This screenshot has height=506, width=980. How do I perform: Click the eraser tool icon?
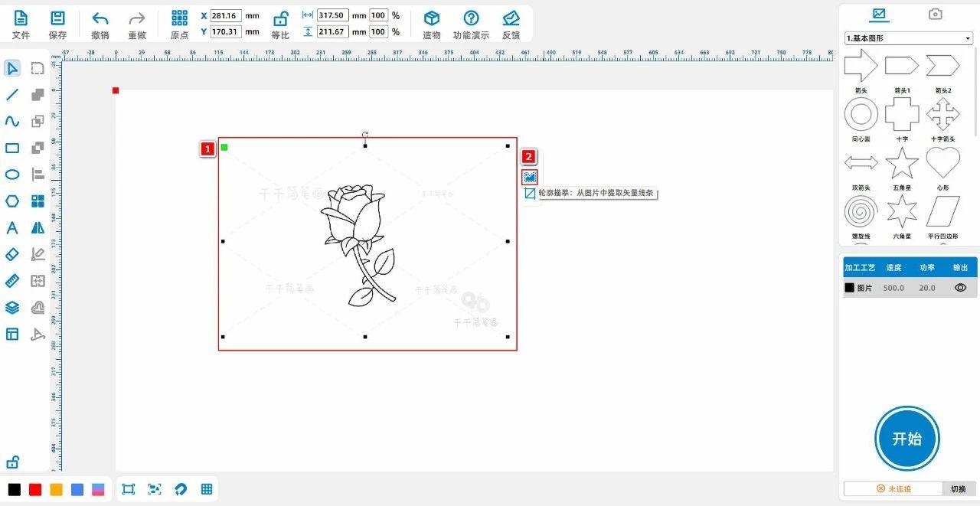[12, 254]
